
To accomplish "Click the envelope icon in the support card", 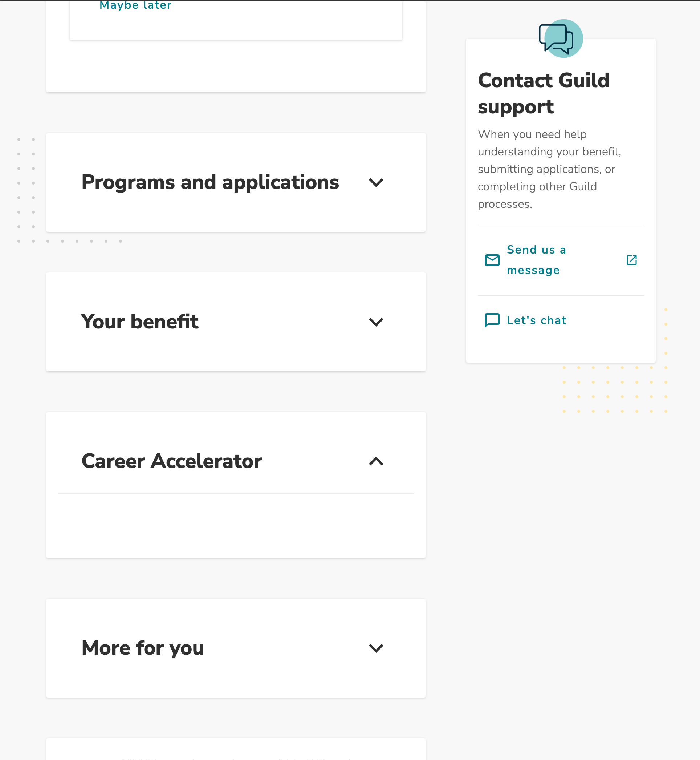I will click(492, 260).
